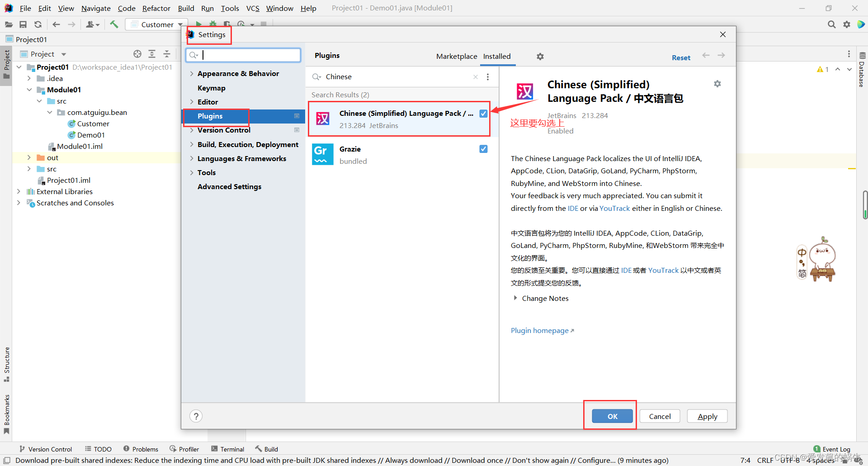This screenshot has height=466, width=868.
Task: Open the VCS menu
Action: point(253,8)
